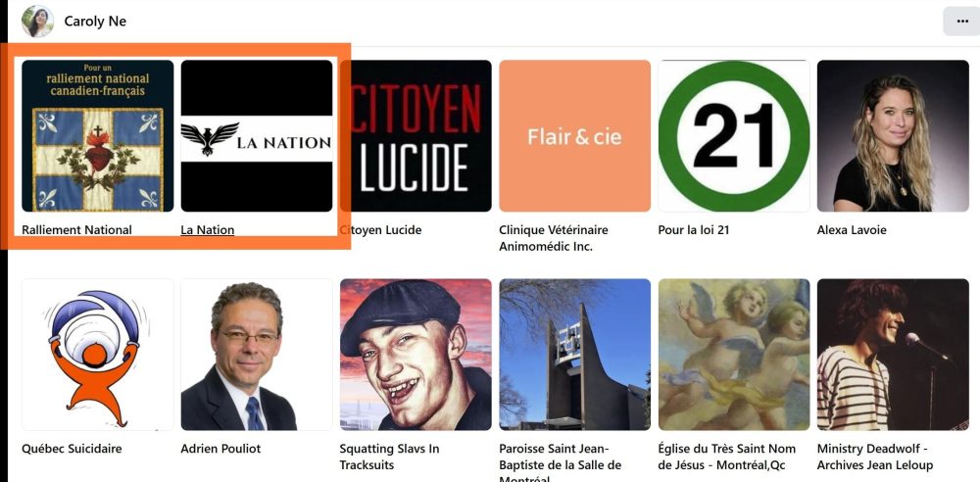Go to the Caroly Ne profile name

pos(95,22)
